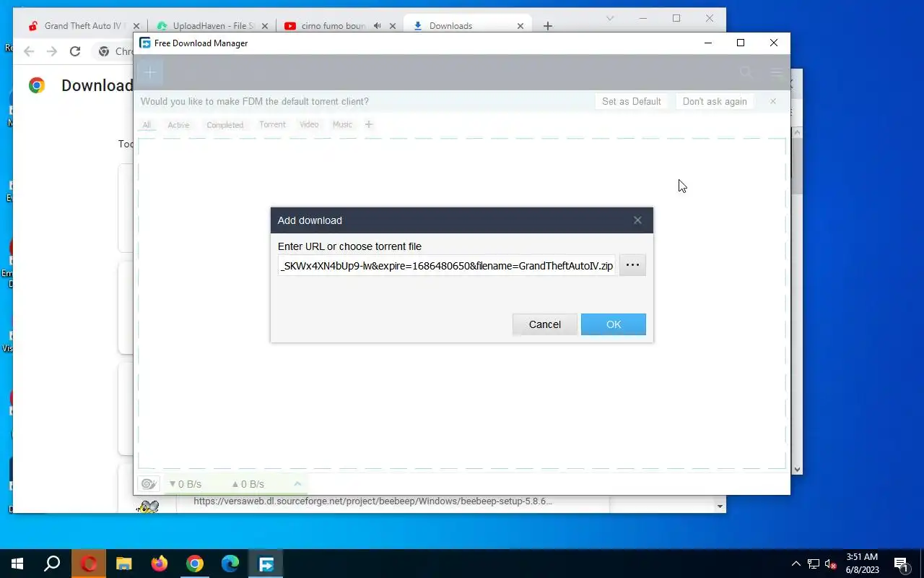Browse for a torrent file with the ellipsis button

click(x=632, y=265)
